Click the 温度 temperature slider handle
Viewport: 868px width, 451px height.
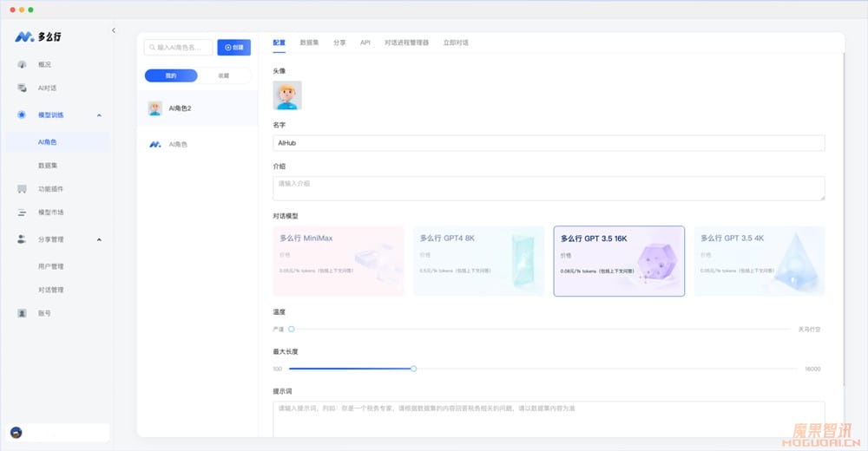291,329
